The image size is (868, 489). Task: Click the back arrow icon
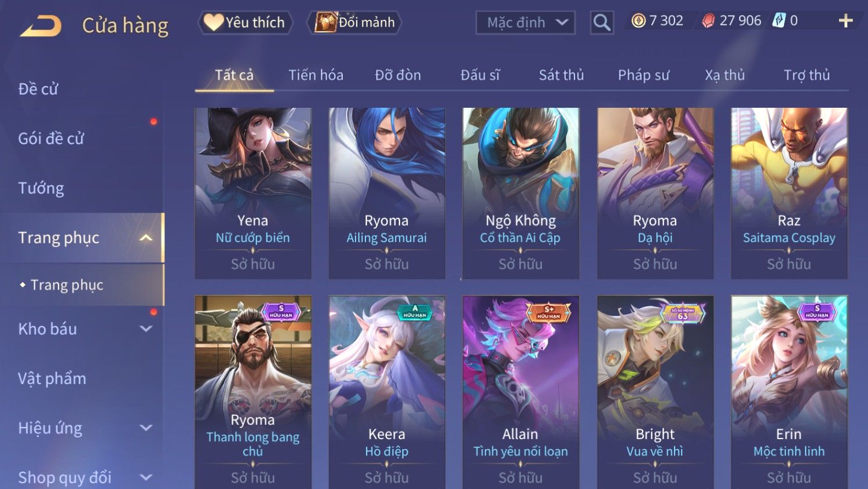pyautogui.click(x=41, y=27)
